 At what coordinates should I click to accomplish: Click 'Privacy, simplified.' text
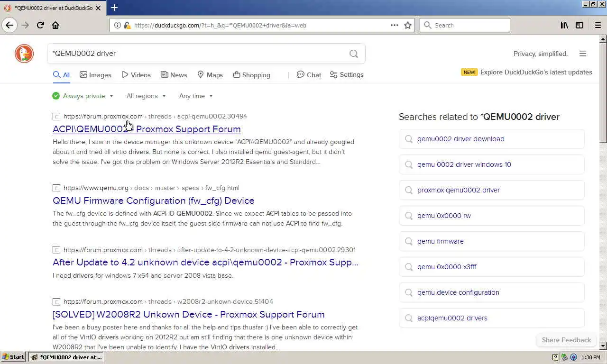click(541, 54)
